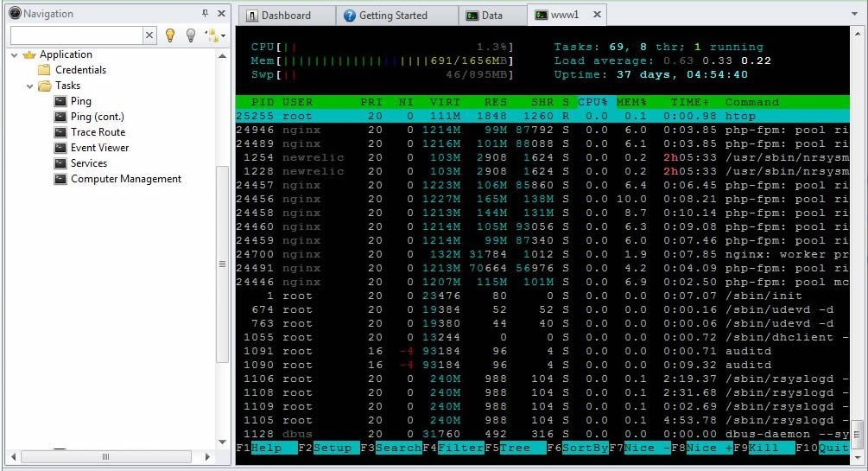Open the Data terminal tab
The image size is (868, 471).
pyautogui.click(x=485, y=16)
